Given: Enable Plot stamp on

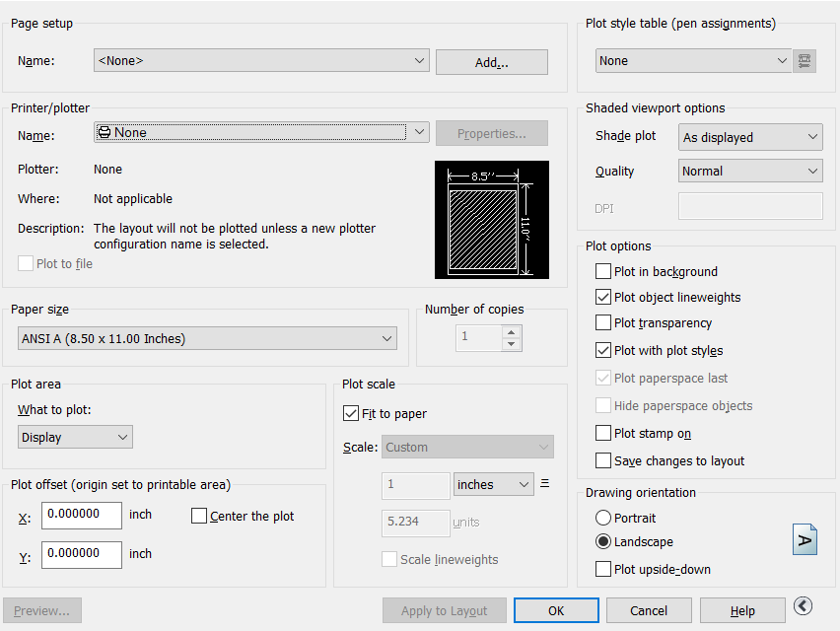Looking at the screenshot, I should tap(603, 433).
